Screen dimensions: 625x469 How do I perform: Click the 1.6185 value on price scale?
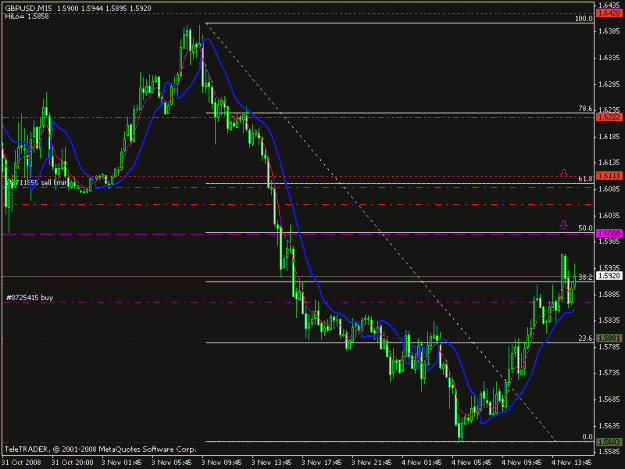click(609, 136)
